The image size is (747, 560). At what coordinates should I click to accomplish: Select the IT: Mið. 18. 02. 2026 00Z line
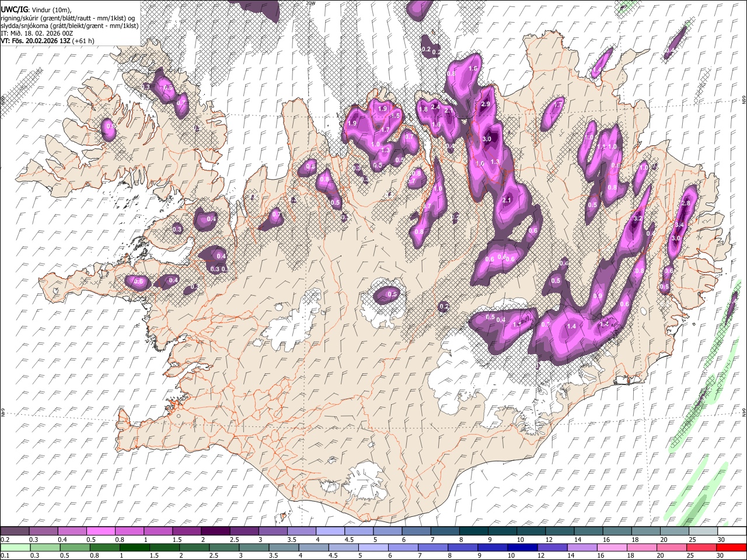point(37,33)
